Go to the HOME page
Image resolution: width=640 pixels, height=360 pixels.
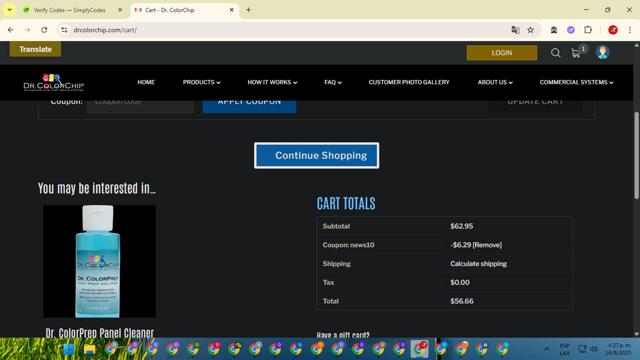coord(146,82)
